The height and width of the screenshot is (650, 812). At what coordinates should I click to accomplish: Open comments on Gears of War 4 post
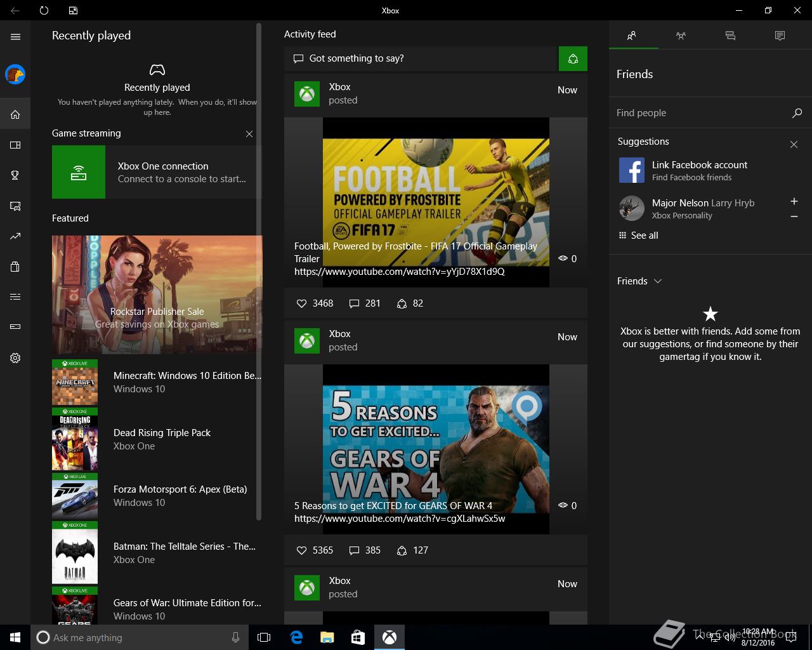(365, 550)
